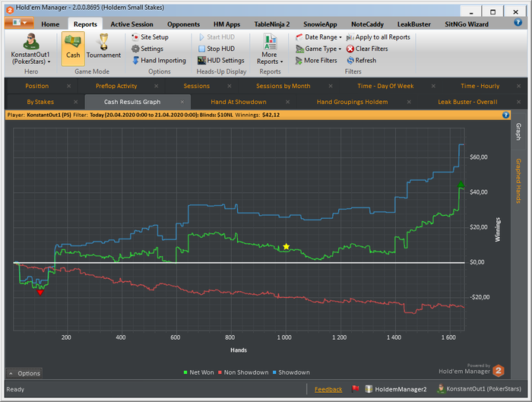Open HUD Settings

click(x=221, y=60)
